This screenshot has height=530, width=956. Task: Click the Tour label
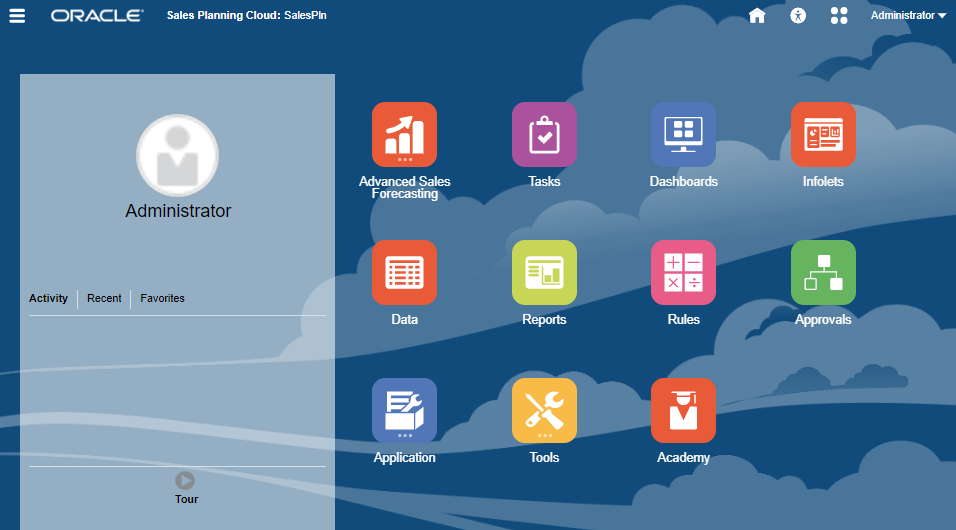coord(186,499)
